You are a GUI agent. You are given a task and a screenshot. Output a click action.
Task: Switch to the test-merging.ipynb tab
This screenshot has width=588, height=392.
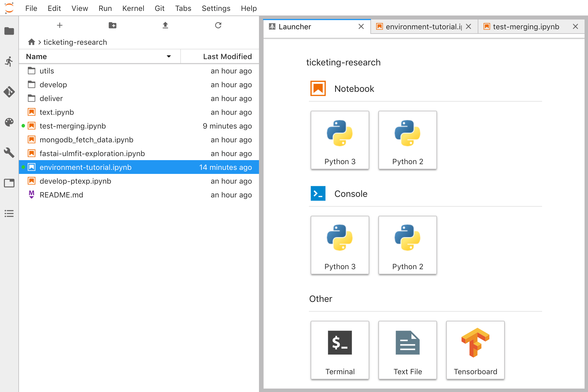pyautogui.click(x=526, y=27)
